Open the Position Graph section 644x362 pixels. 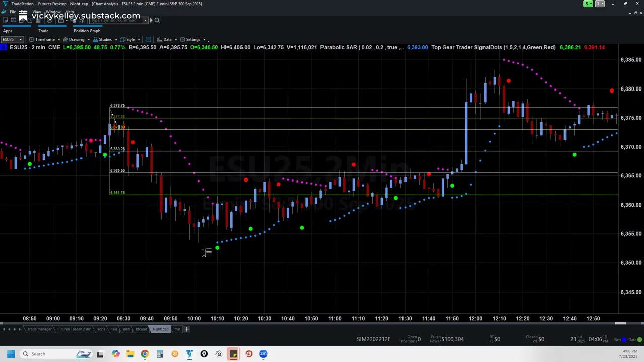pos(87,31)
